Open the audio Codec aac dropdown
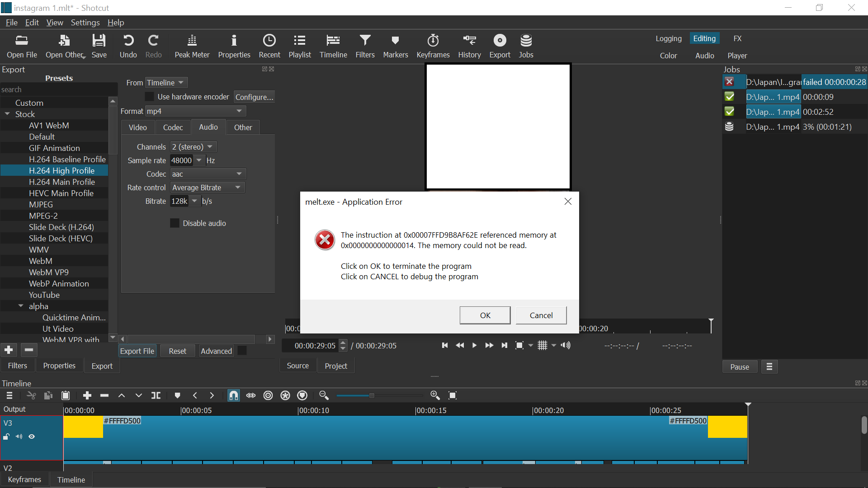 [x=208, y=174]
